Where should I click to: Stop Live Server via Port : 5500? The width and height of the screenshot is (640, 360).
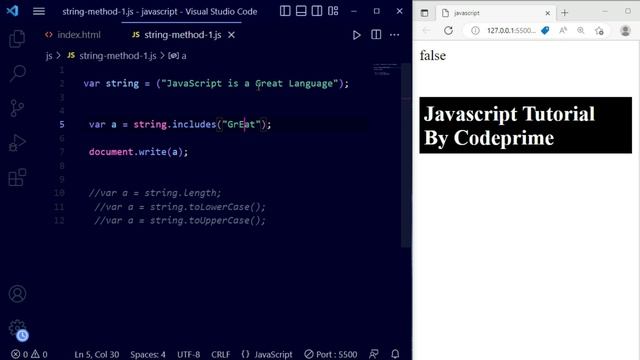[331, 354]
